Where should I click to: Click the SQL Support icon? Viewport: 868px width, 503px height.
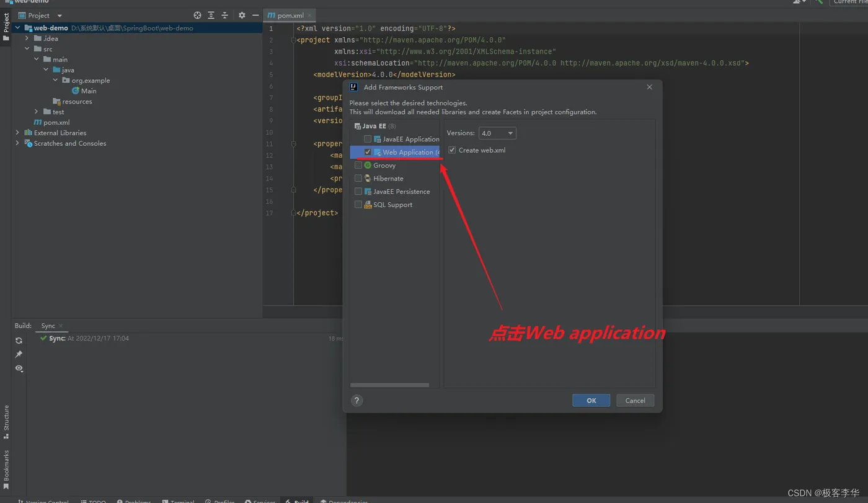click(x=368, y=205)
